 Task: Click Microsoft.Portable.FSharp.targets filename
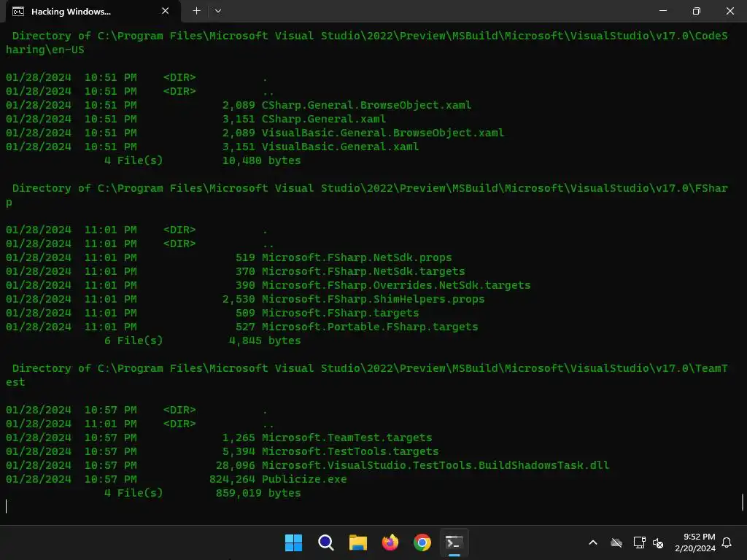pos(370,327)
